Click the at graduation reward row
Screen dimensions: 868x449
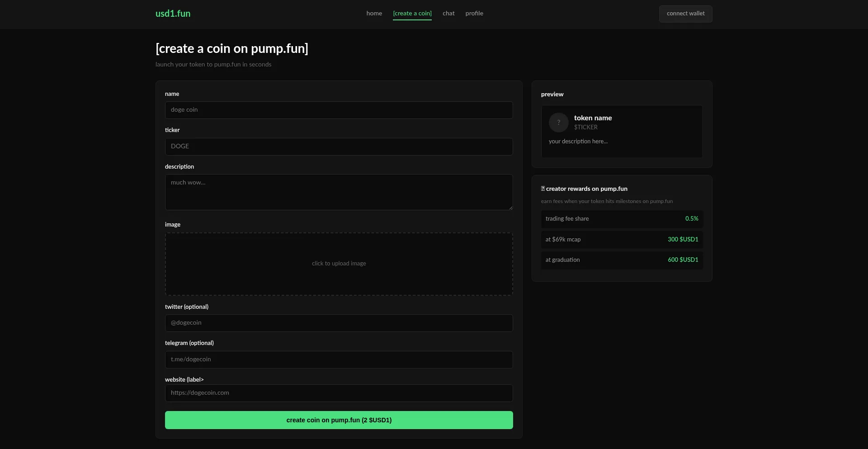(622, 260)
